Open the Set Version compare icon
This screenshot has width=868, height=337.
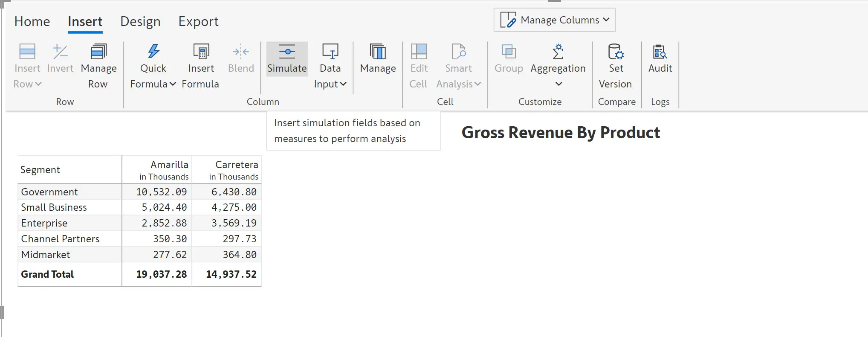click(x=616, y=52)
